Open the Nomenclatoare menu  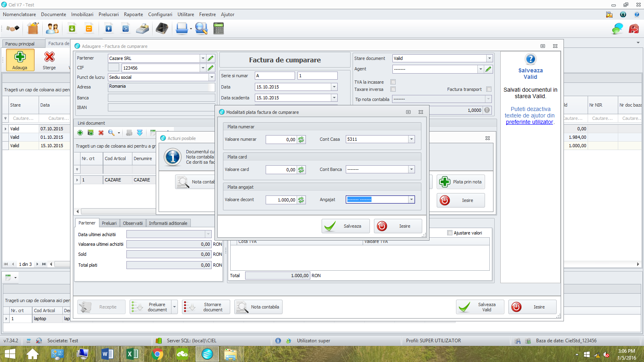[x=19, y=14]
